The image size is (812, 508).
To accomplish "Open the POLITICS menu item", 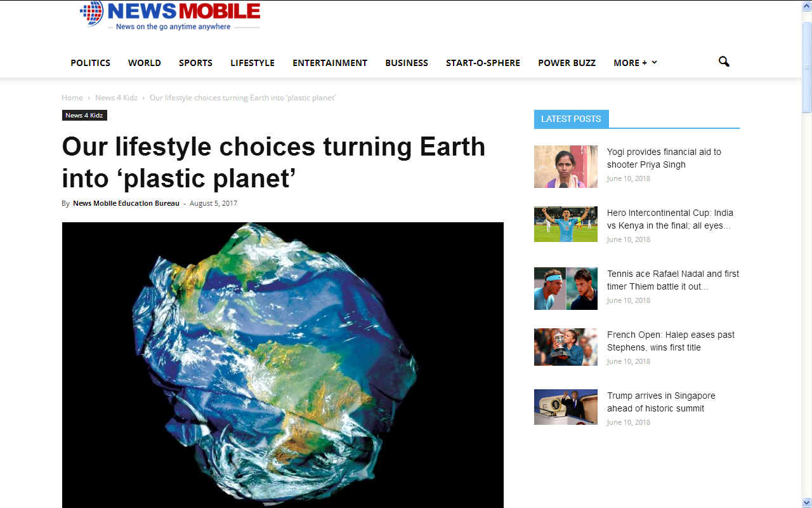I will (90, 62).
